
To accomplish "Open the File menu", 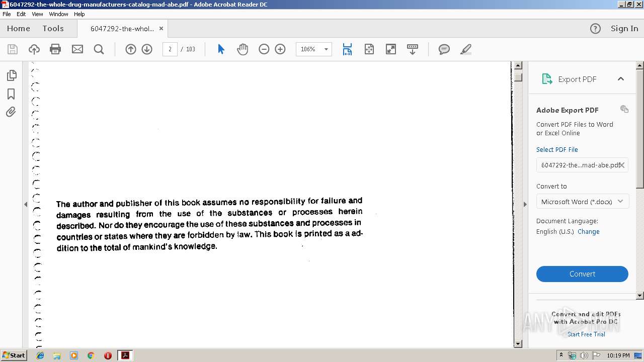I will (7, 14).
